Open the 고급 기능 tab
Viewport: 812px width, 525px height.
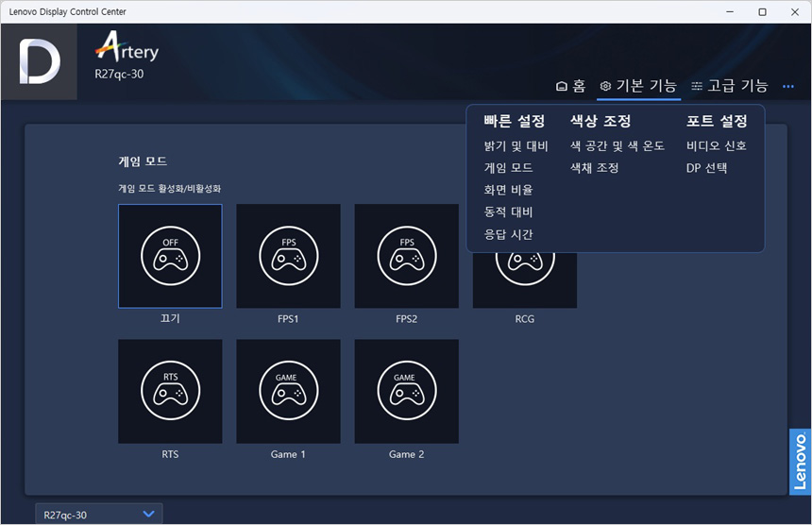click(729, 86)
